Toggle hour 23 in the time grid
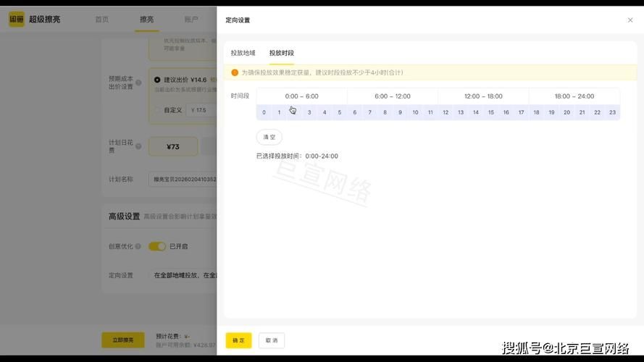The width and height of the screenshot is (644, 362). click(612, 112)
